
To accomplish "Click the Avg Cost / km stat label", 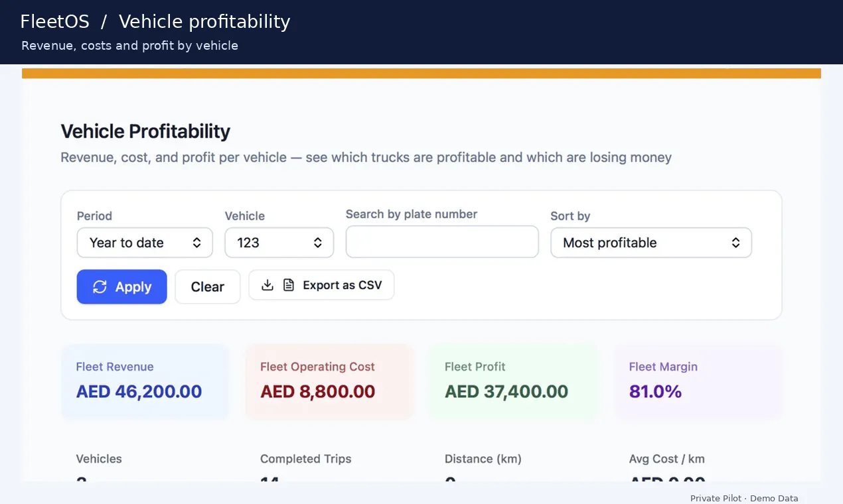I will point(667,459).
